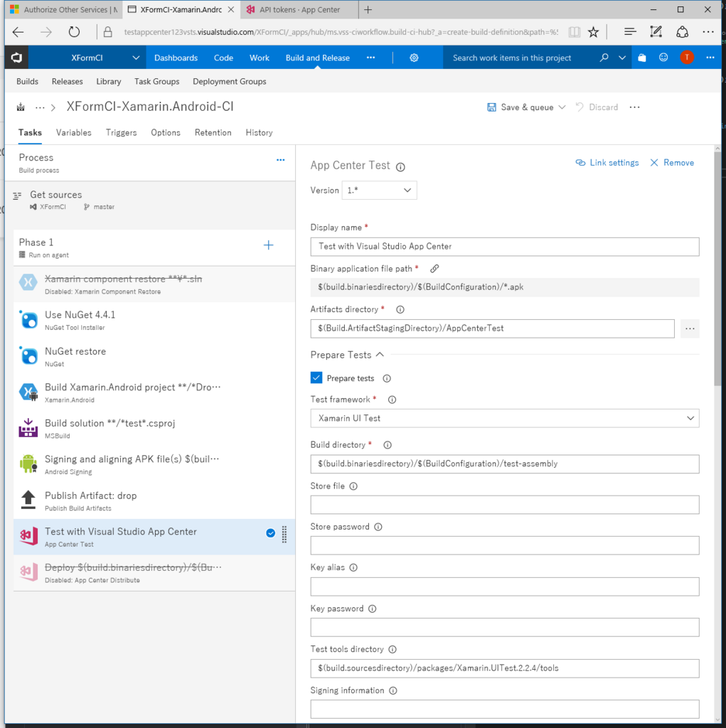Click the settings gear icon in navbar

pos(414,58)
